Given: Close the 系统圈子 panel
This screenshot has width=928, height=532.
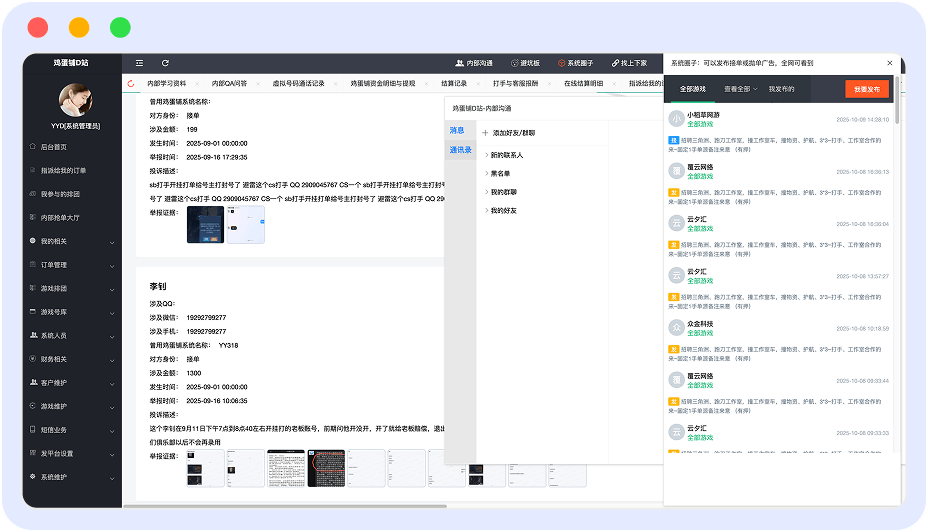Looking at the screenshot, I should pyautogui.click(x=889, y=62).
